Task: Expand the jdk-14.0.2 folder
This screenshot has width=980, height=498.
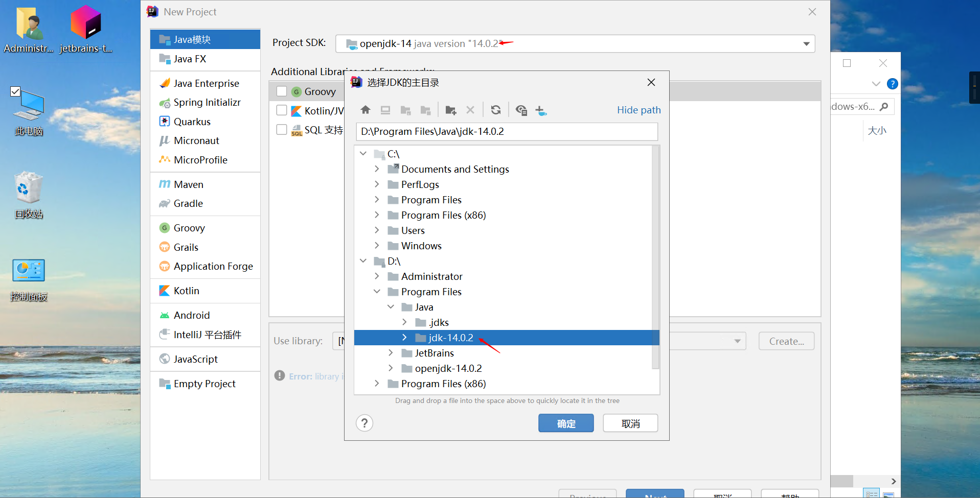Action: tap(404, 337)
